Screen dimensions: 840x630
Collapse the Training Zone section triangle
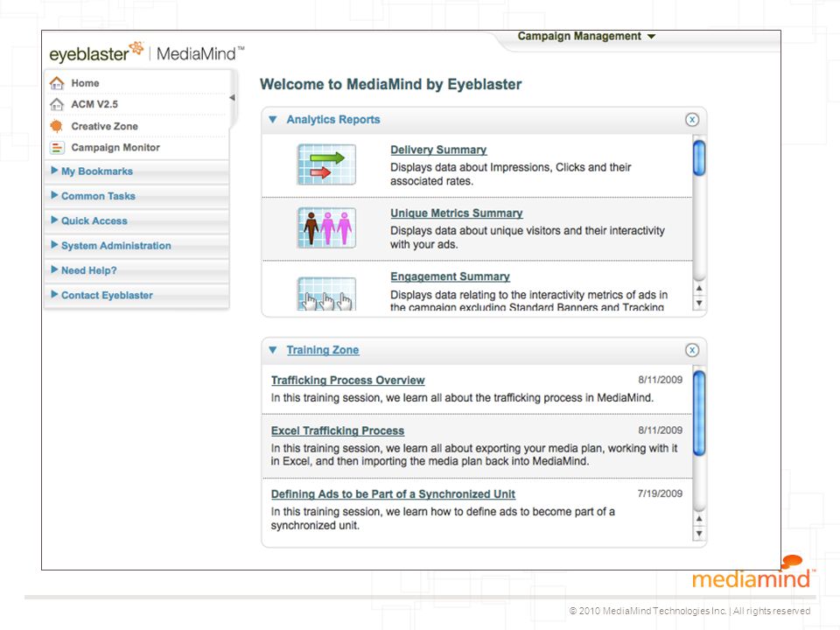click(x=273, y=350)
